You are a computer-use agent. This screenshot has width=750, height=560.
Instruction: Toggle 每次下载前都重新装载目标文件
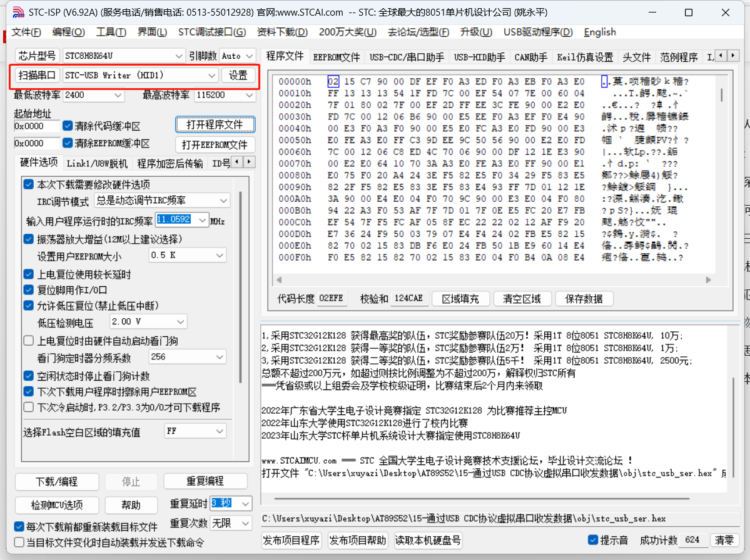(19, 526)
